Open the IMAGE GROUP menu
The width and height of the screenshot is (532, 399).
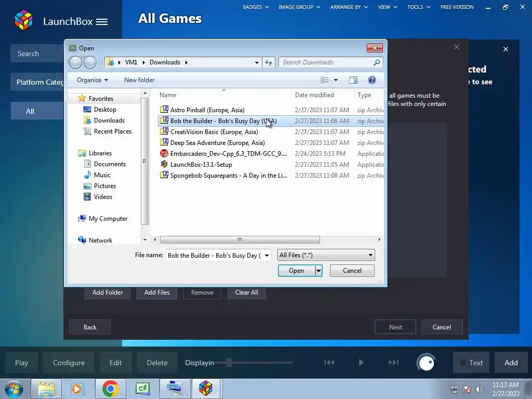[x=299, y=7]
